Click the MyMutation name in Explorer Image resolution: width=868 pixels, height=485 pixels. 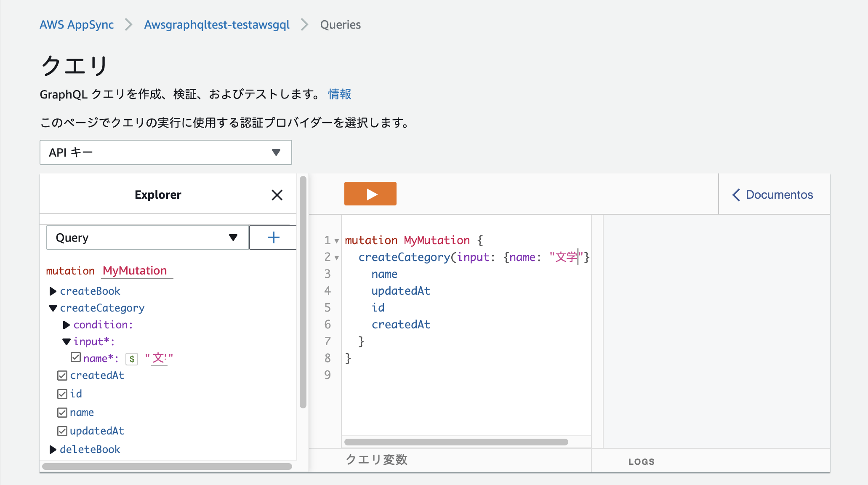pos(135,271)
